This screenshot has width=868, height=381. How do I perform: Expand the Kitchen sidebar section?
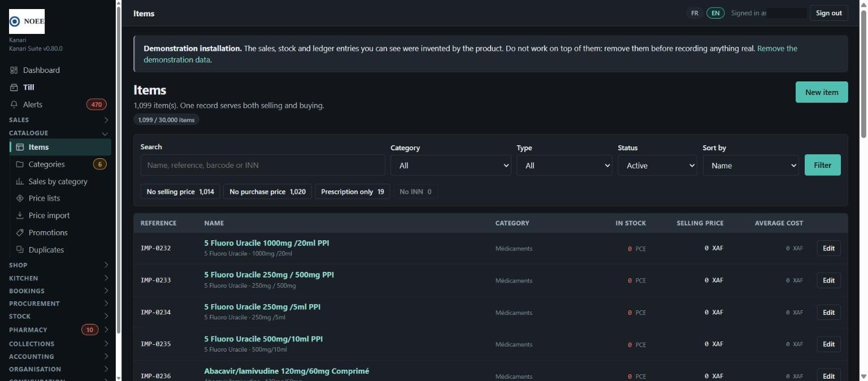point(59,278)
